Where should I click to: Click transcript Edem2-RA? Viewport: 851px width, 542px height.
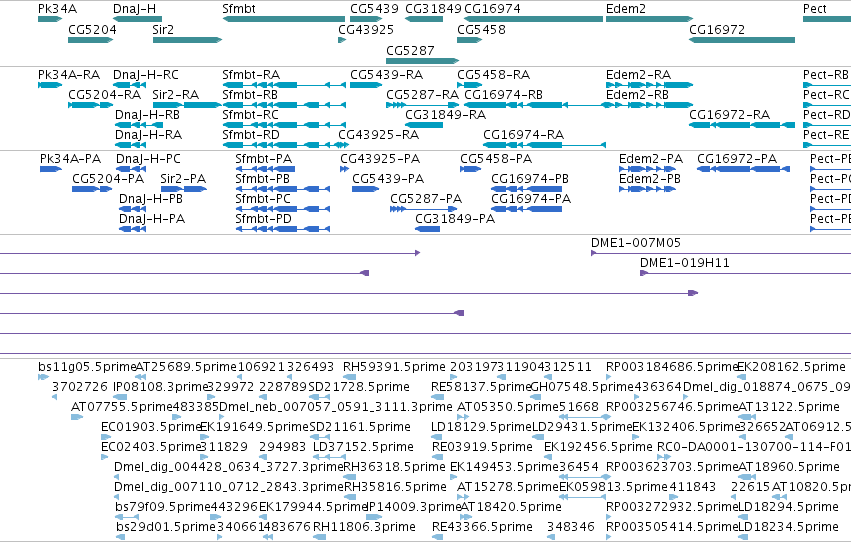coord(649,85)
